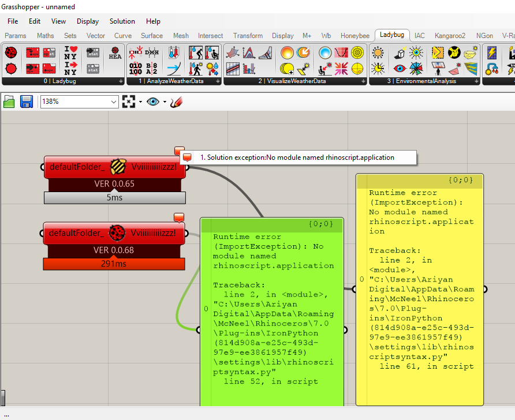This screenshot has width=515, height=420.
Task: Click the 291ms profiler bar
Action: [x=114, y=264]
